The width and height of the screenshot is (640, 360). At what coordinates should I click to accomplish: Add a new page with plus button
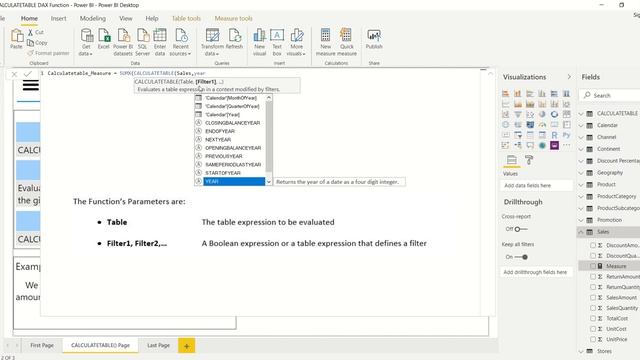click(x=187, y=346)
